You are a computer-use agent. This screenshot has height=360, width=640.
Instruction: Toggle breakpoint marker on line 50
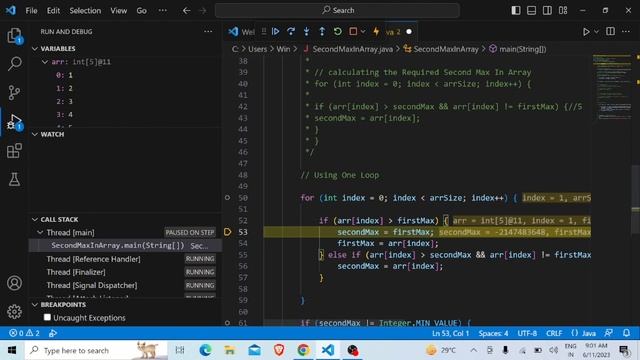pos(227,198)
